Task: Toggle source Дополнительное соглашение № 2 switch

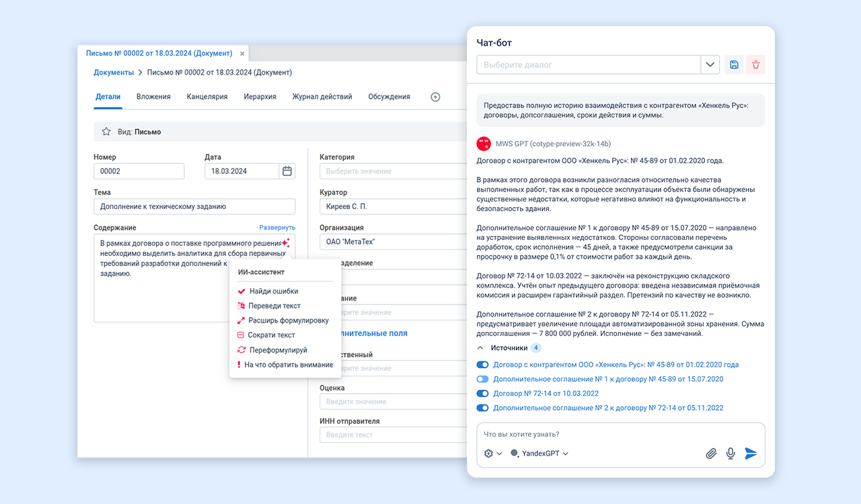Action: (482, 408)
